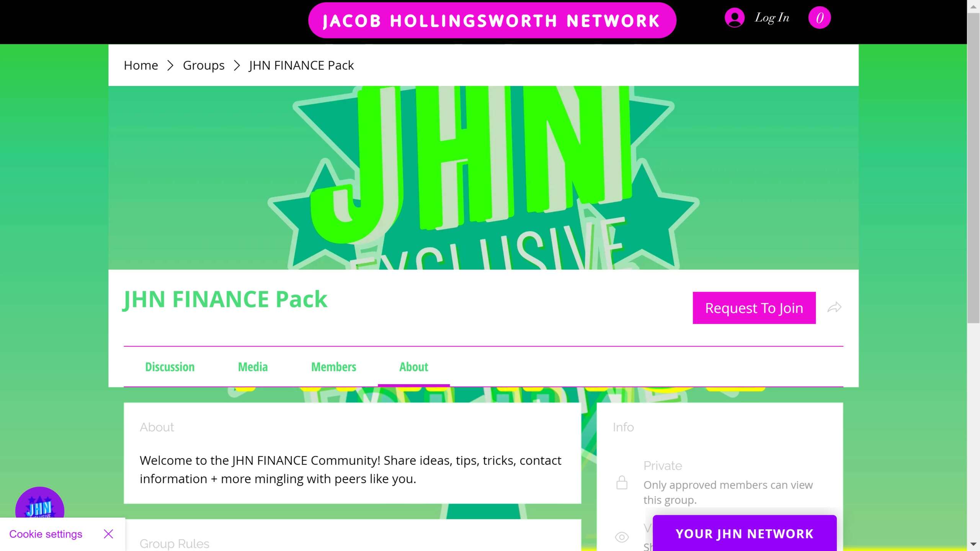Open the cart counter showing 0

pyautogui.click(x=819, y=18)
